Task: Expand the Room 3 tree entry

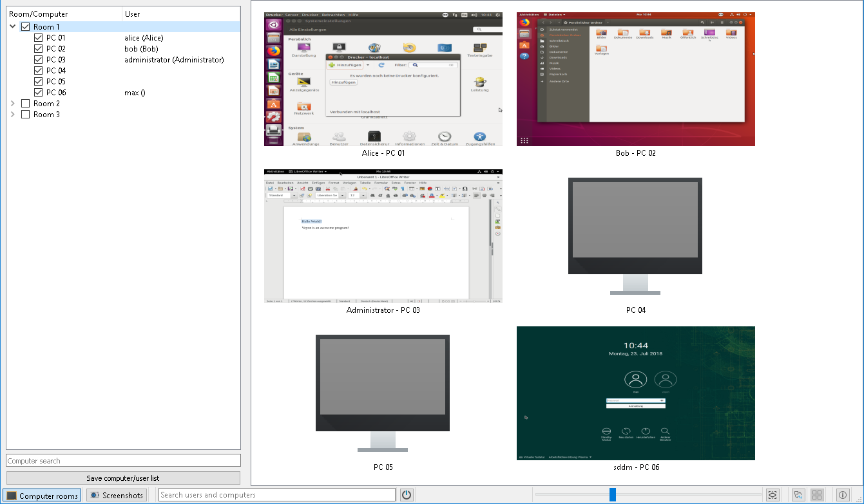Action: pos(12,114)
